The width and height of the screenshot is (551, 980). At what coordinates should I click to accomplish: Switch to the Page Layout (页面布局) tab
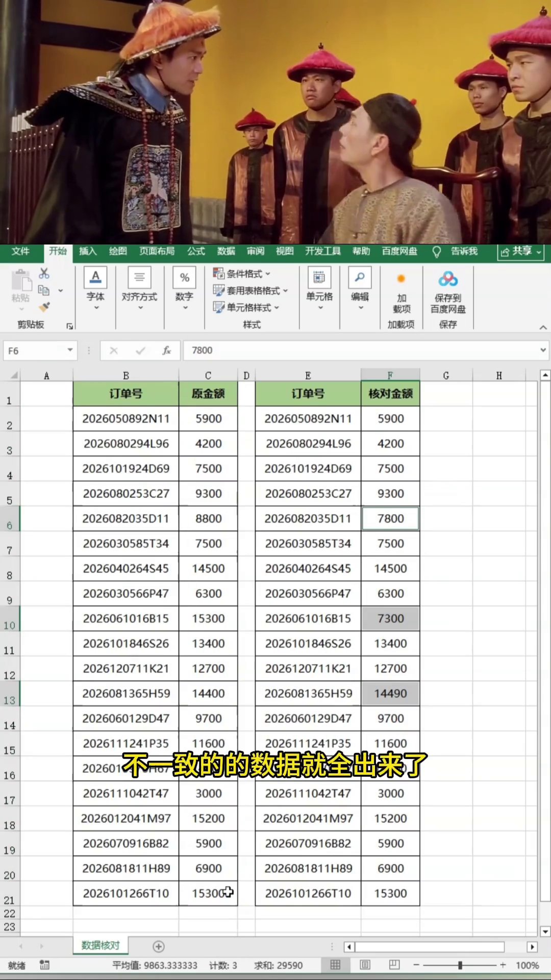coord(157,251)
